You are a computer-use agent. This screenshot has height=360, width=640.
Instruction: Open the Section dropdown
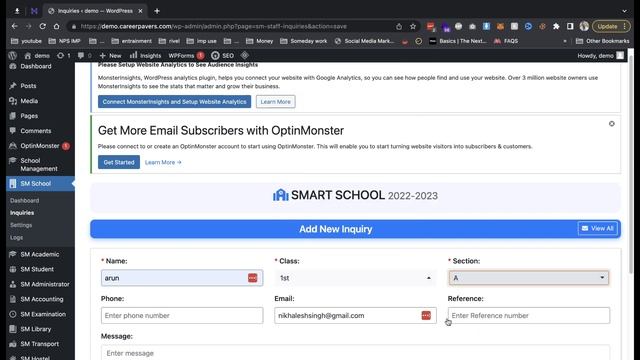click(x=529, y=278)
